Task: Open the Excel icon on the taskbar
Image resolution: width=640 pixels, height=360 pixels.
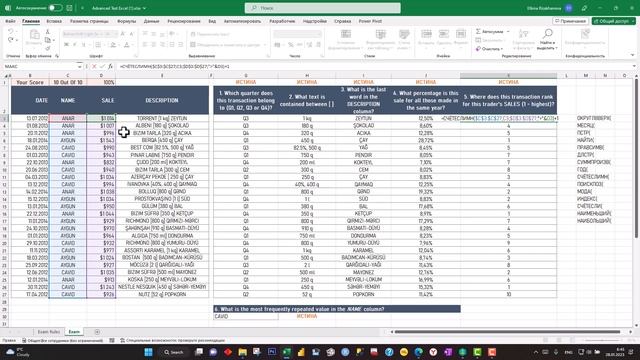Action: (x=287, y=352)
